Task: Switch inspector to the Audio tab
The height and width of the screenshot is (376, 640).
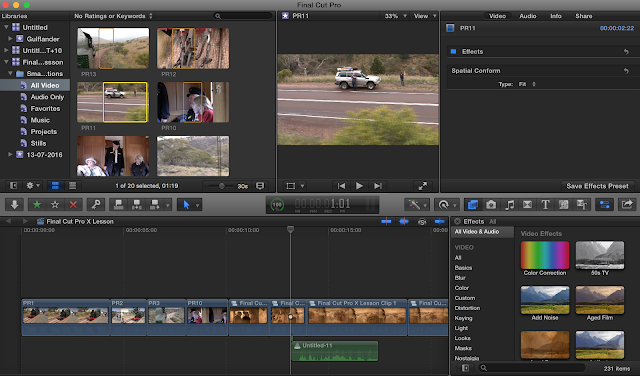Action: (527, 16)
